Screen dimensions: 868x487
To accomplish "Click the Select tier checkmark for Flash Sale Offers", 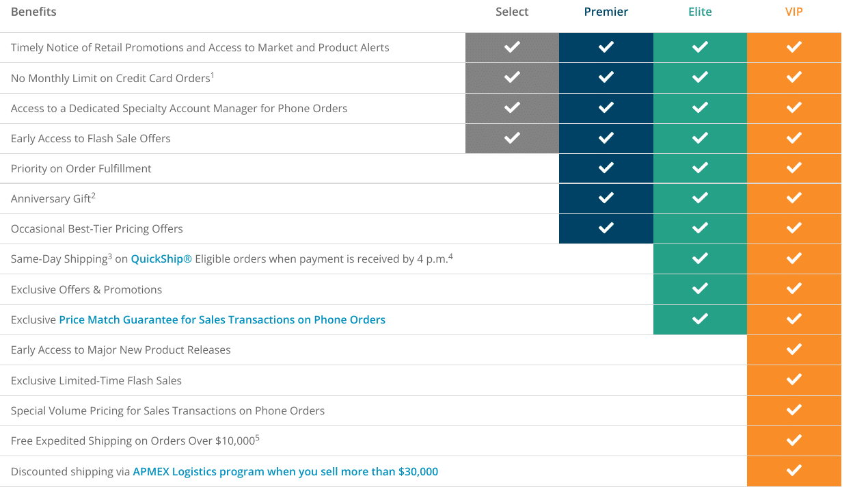I will pos(511,138).
